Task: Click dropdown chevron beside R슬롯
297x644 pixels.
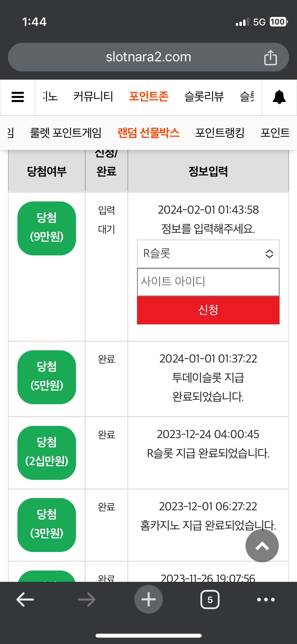Action: click(269, 254)
